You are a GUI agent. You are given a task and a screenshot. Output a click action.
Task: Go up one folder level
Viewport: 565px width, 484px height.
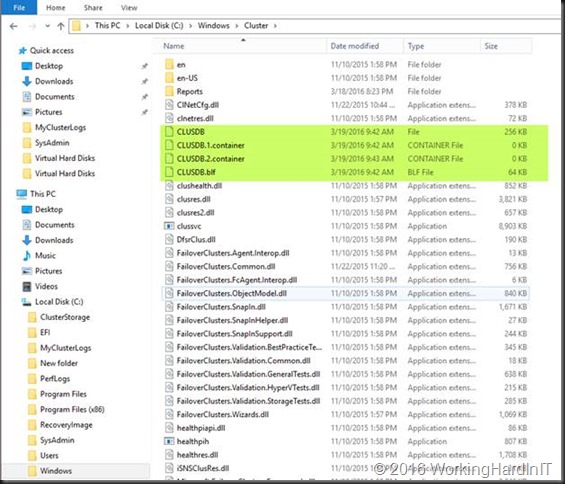point(61,26)
